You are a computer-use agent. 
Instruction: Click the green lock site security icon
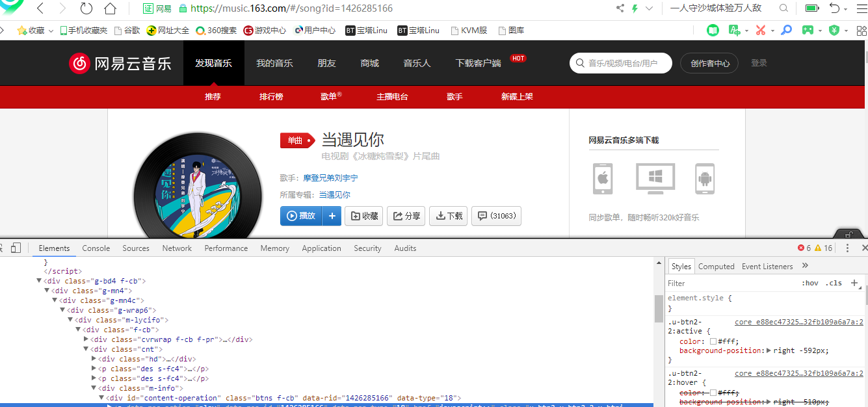183,8
